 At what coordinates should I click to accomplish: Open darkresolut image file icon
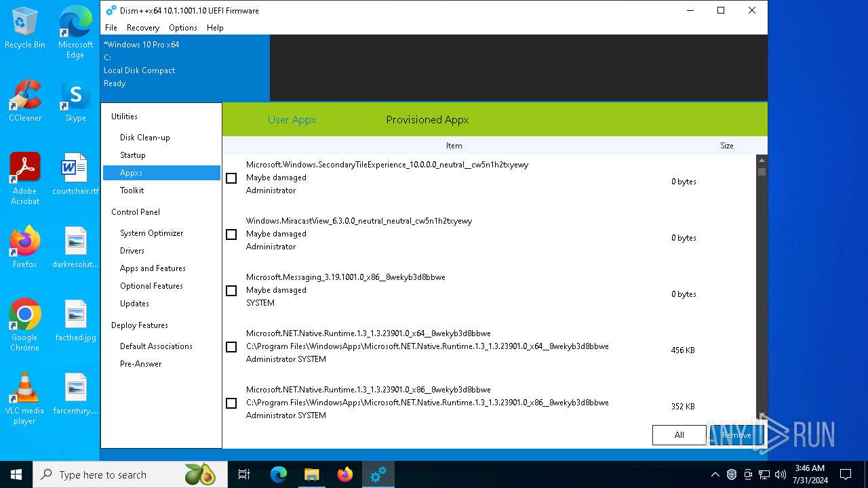tap(75, 247)
